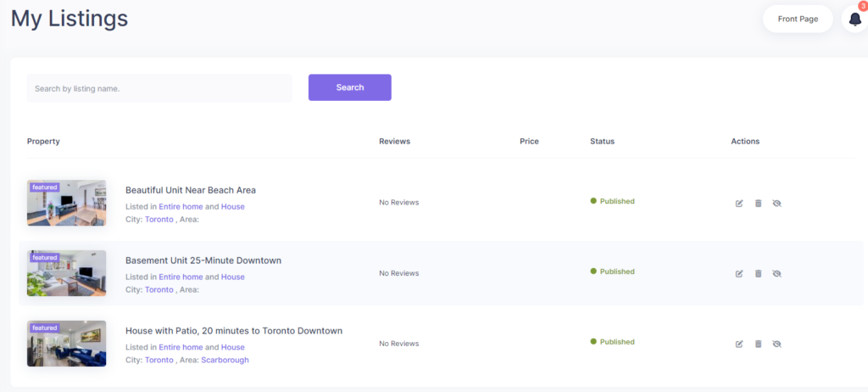Toggle visibility of House with Patio listing
Image resolution: width=868 pixels, height=392 pixels.
point(776,344)
